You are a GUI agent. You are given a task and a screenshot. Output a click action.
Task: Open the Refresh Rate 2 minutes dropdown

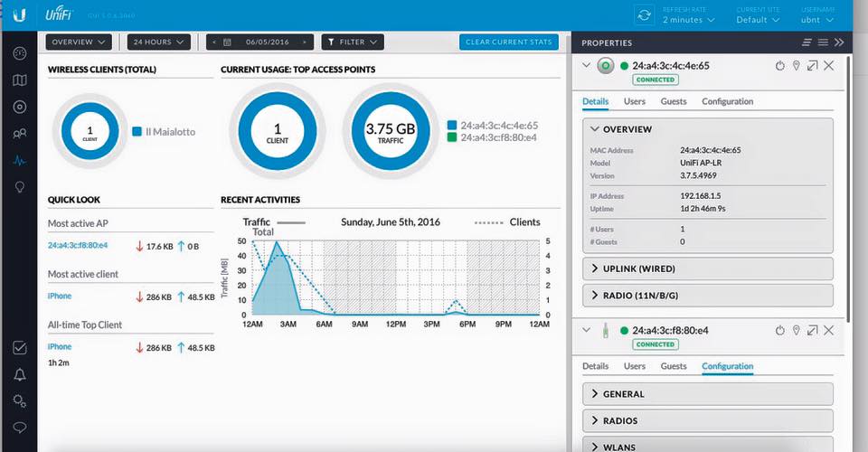click(x=689, y=20)
